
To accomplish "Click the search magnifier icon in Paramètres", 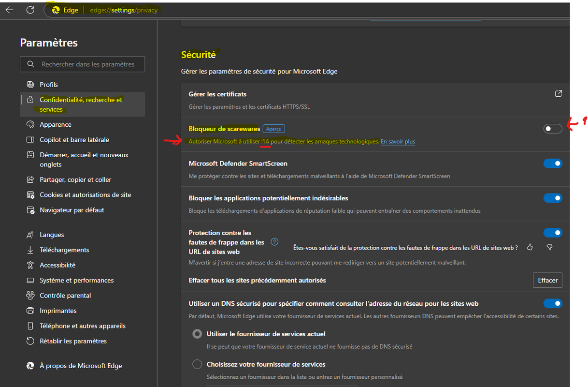I will (x=31, y=64).
